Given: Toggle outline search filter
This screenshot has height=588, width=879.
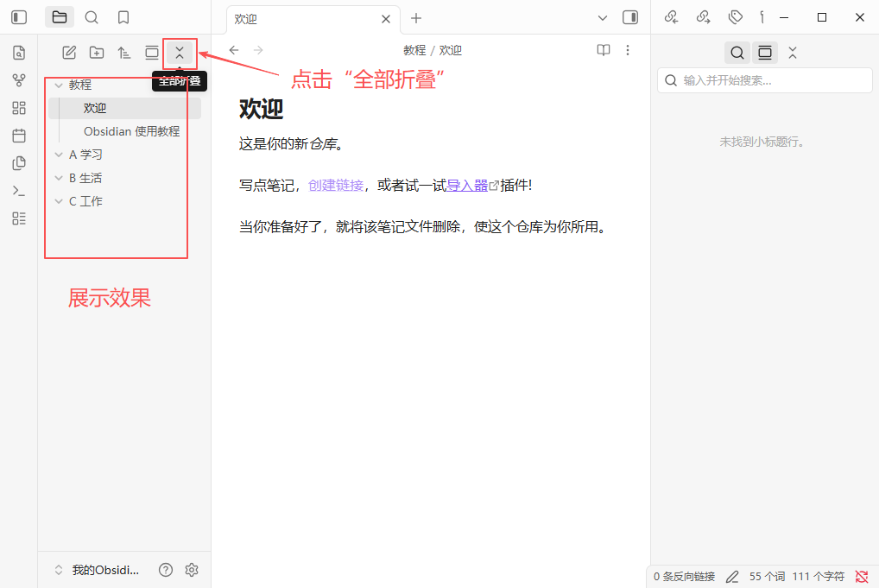Looking at the screenshot, I should 737,53.
